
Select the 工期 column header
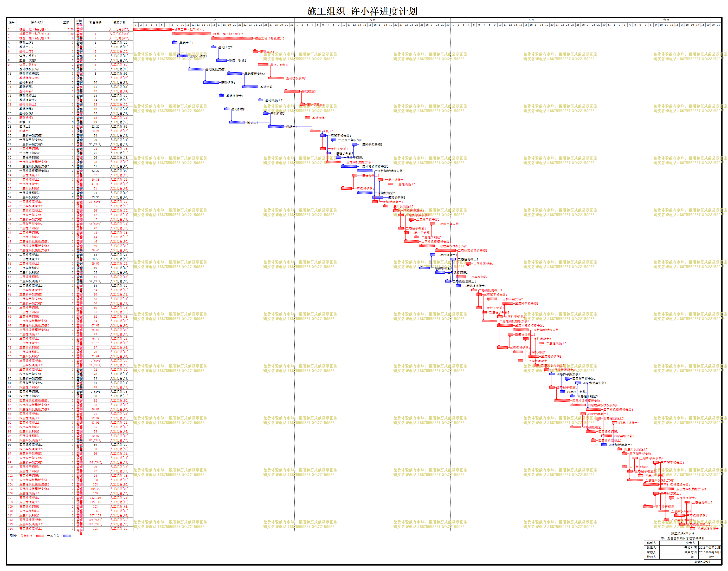click(66, 22)
